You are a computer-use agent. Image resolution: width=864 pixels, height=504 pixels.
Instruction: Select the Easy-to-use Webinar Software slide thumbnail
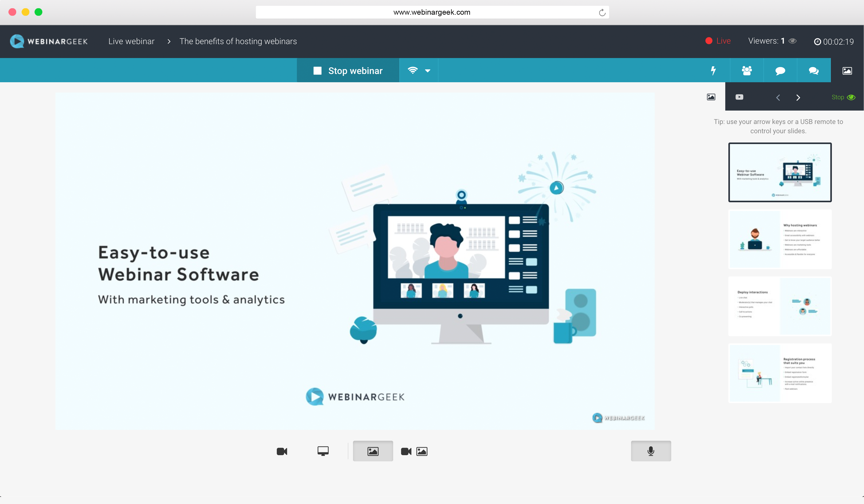(x=780, y=172)
